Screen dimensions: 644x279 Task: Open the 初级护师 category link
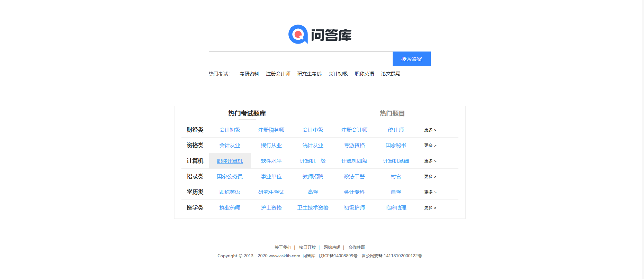pyautogui.click(x=354, y=208)
